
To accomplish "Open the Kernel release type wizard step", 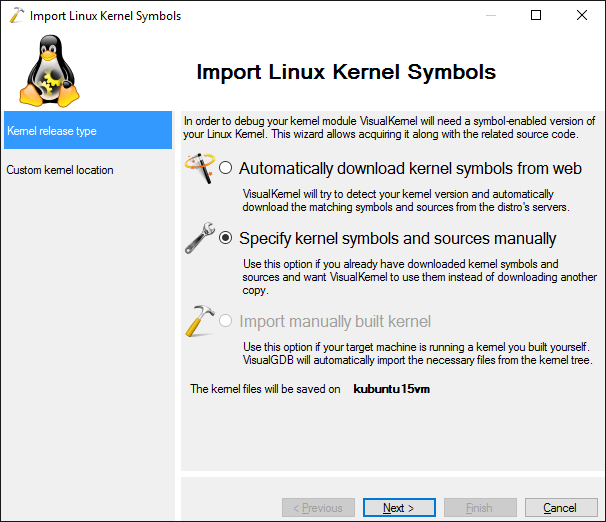I will coord(88,130).
